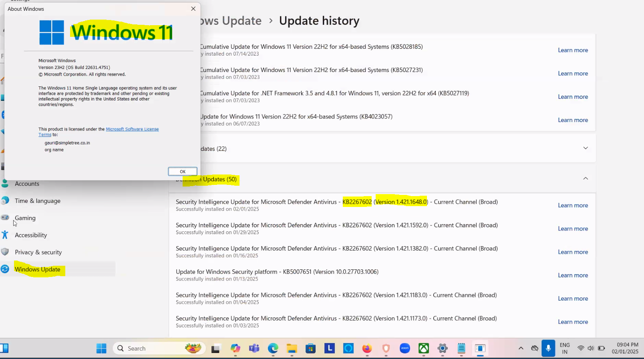Click the widgets icon at taskbar left
This screenshot has width=644, height=359.
[x=4, y=348]
